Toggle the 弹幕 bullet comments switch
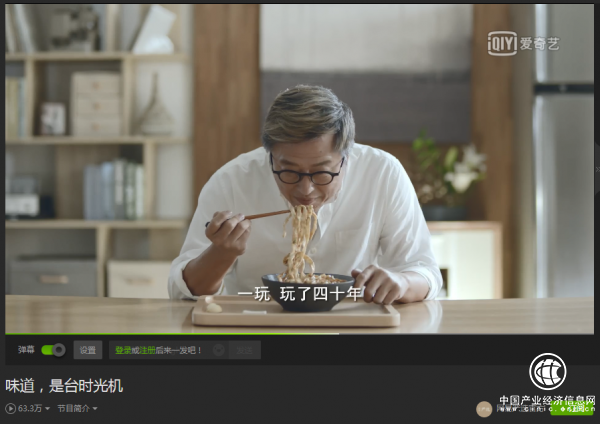Image resolution: width=600 pixels, height=424 pixels. pos(53,350)
